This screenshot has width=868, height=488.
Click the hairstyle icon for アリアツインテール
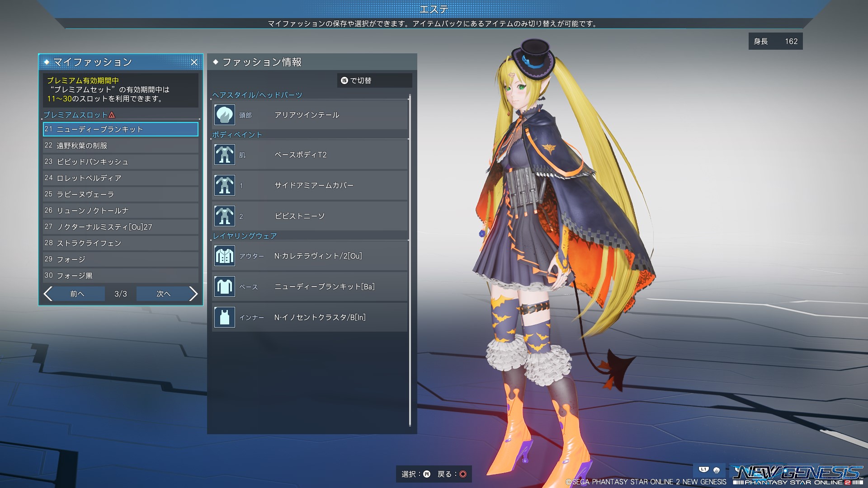tap(224, 115)
